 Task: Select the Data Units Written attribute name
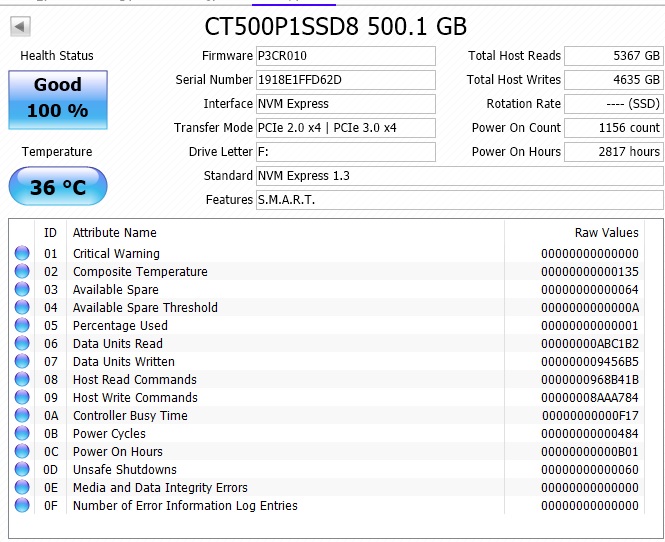[123, 362]
